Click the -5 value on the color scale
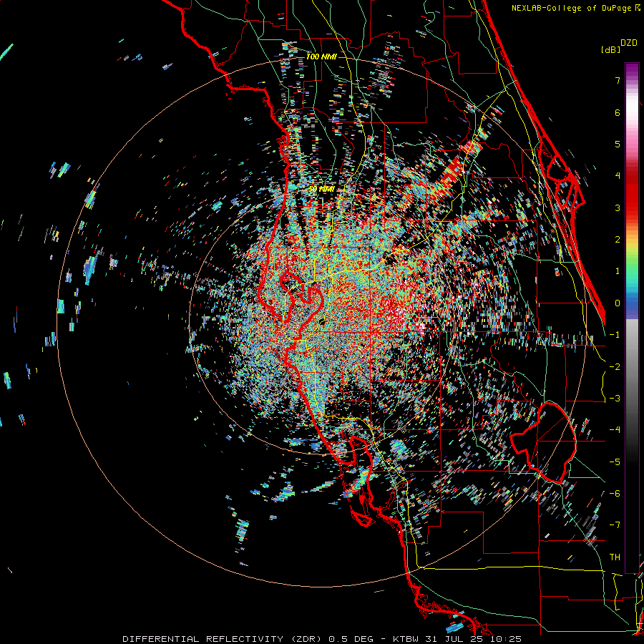Screen dimensions: 644x644 tap(615, 462)
